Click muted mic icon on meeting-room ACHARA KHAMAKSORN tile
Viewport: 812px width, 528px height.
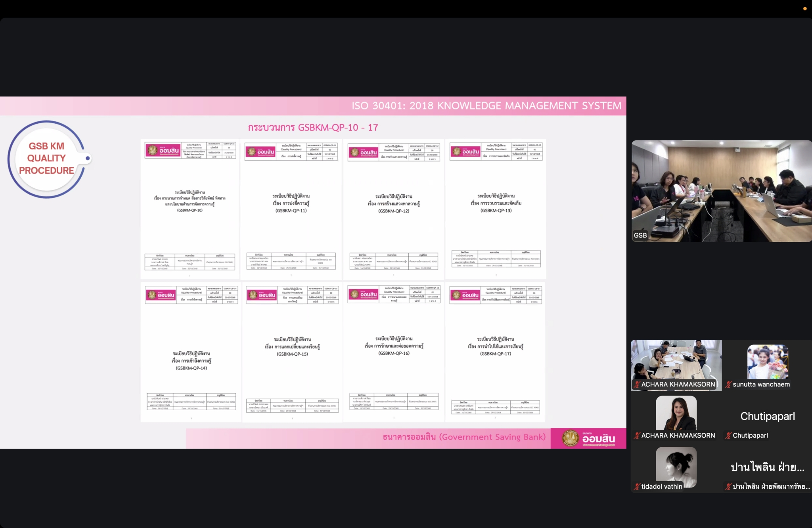click(x=637, y=385)
